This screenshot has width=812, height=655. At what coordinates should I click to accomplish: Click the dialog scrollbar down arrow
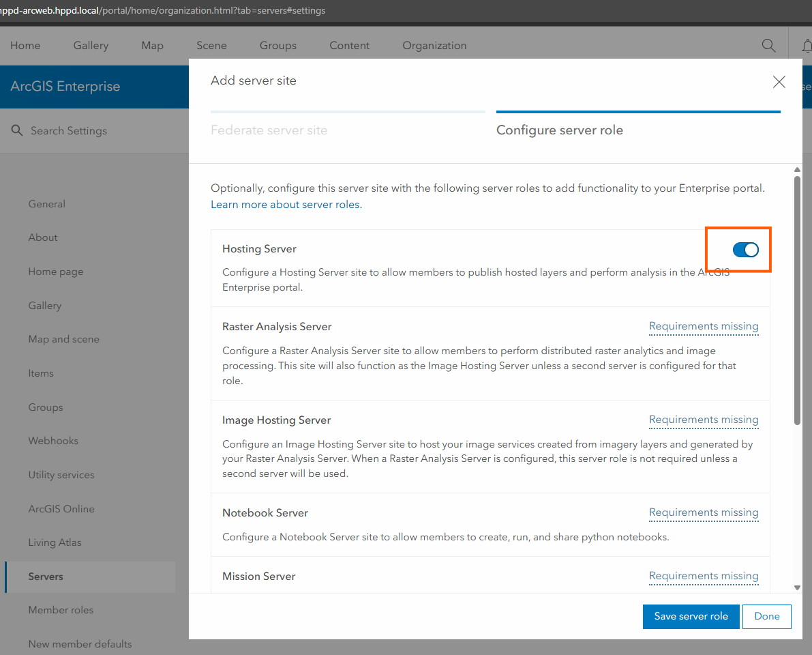[x=797, y=587]
